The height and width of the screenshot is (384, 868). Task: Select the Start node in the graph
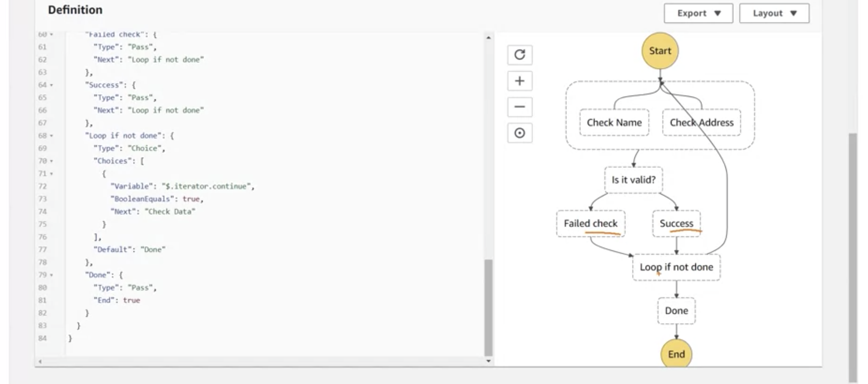coord(660,51)
